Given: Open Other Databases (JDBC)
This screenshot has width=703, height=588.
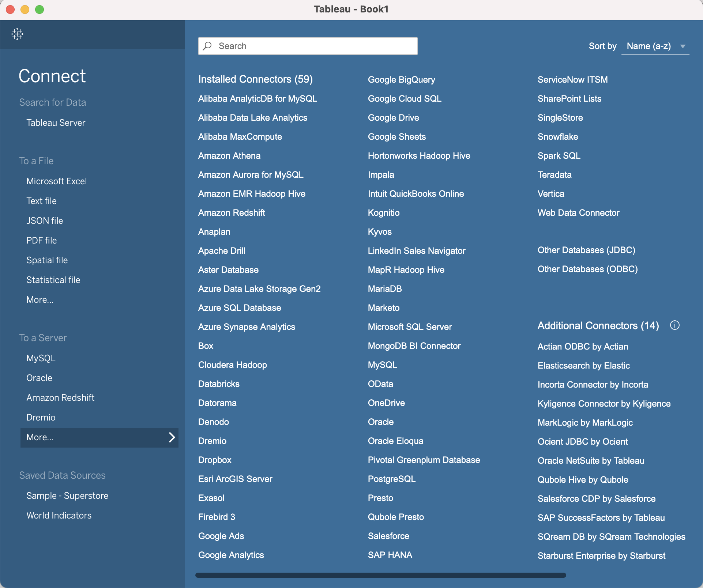Looking at the screenshot, I should pyautogui.click(x=586, y=250).
